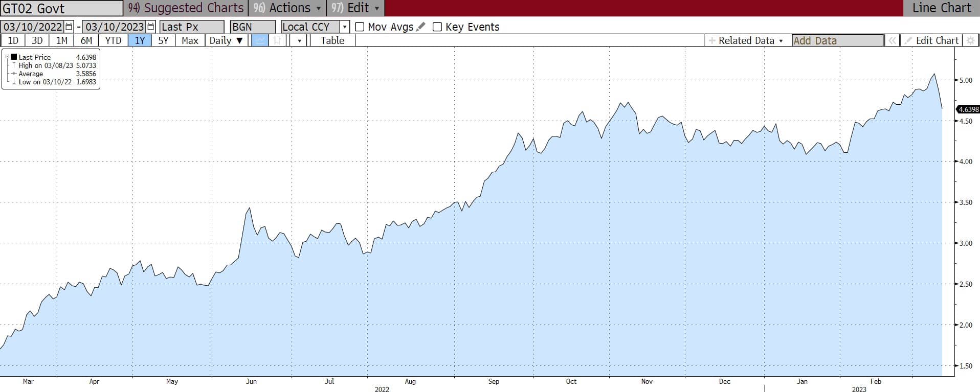The width and height of the screenshot is (980, 392).
Task: Click the pencil icon beside Mov Avgs
Action: click(420, 27)
